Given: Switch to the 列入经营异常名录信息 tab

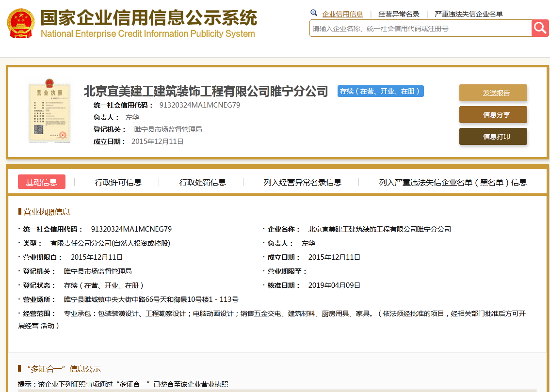Looking at the screenshot, I should 302,182.
